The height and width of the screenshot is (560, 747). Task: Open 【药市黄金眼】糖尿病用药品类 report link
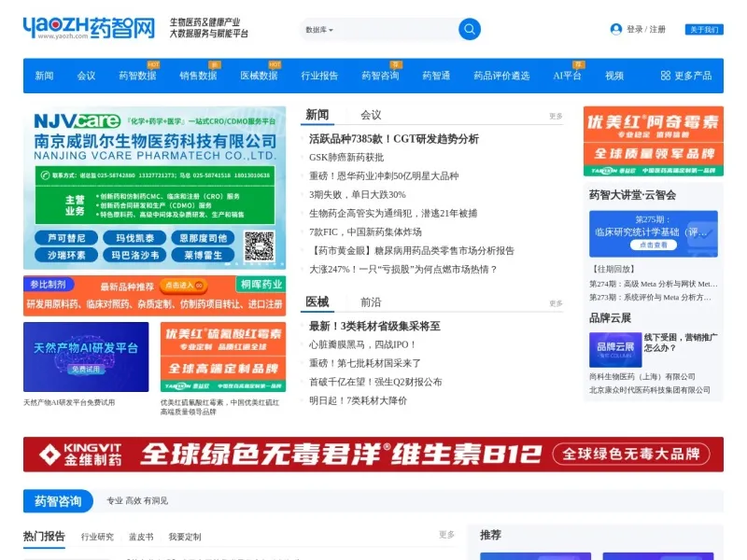[x=412, y=250]
